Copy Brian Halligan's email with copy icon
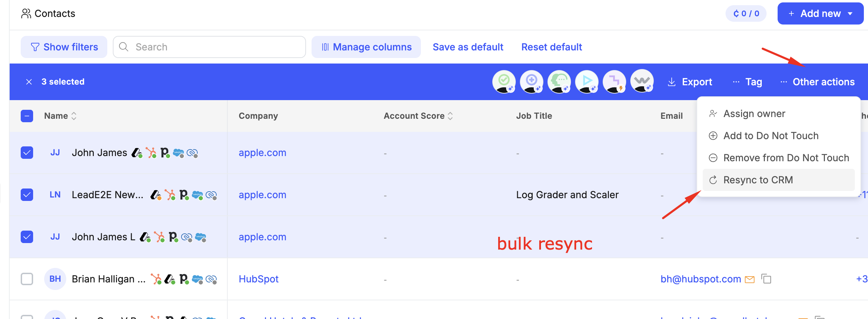The height and width of the screenshot is (319, 868). [766, 279]
